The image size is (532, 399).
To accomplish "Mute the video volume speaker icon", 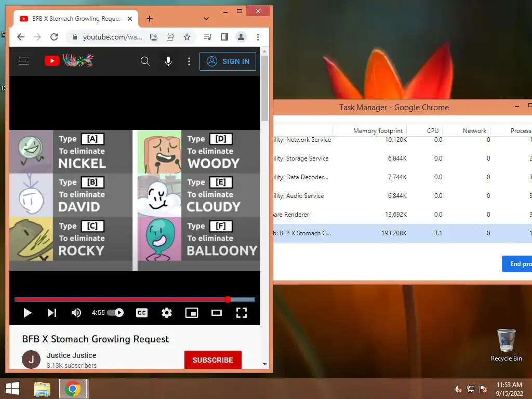I will coord(76,313).
